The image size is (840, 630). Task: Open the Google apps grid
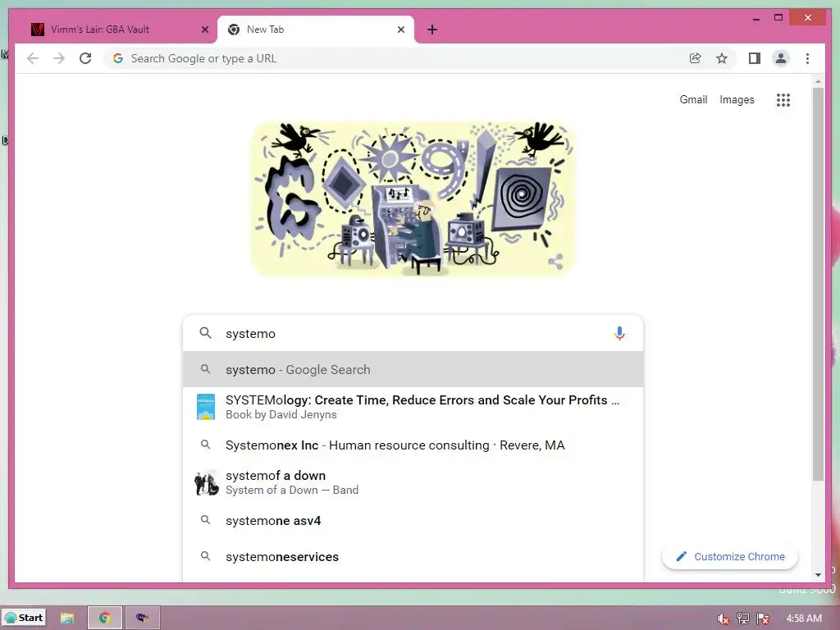783,99
